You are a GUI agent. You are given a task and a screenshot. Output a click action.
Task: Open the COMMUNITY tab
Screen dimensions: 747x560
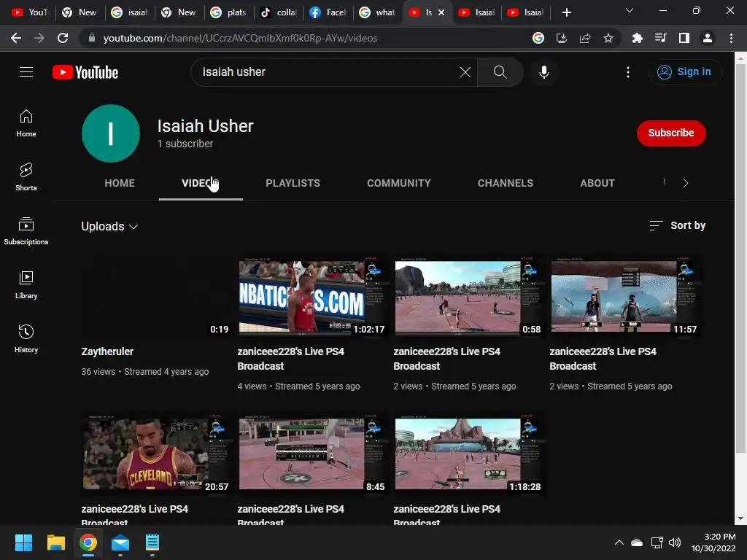click(x=399, y=183)
